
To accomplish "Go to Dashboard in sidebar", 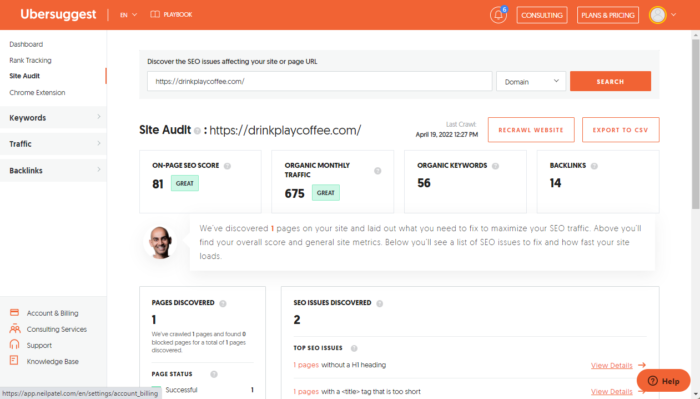I will pyautogui.click(x=26, y=44).
